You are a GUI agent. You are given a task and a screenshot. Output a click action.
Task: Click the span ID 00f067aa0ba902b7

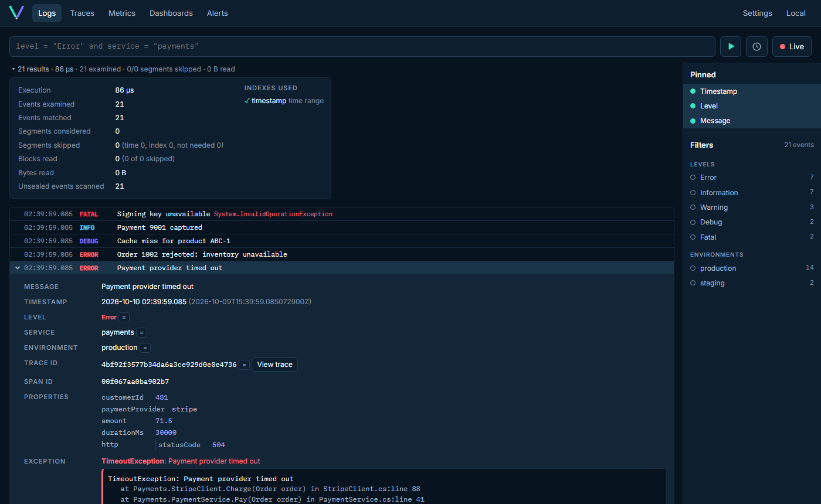[135, 382]
